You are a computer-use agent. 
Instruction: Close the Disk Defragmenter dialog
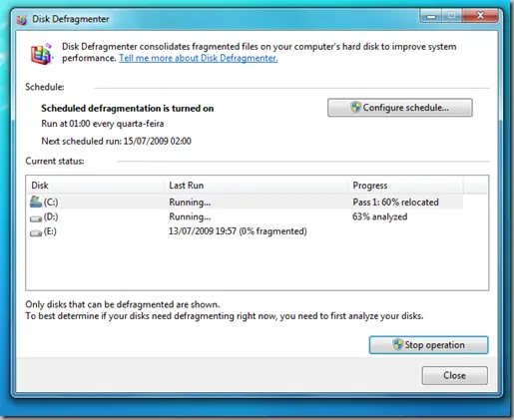(455, 375)
